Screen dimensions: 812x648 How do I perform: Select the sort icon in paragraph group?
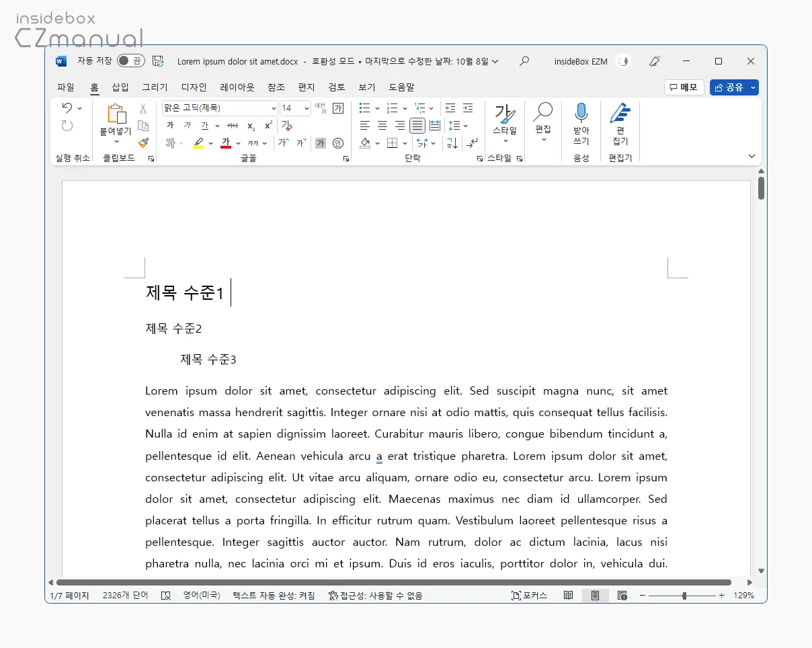point(452,143)
